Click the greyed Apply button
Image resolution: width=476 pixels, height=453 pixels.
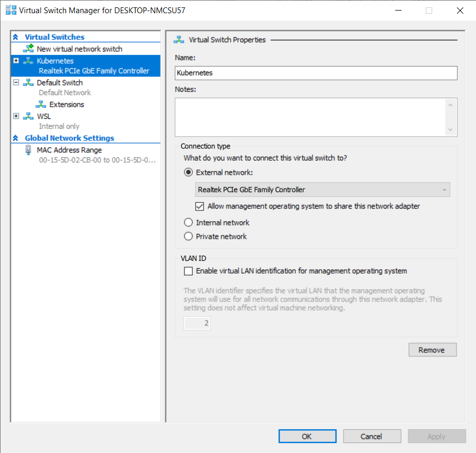pyautogui.click(x=436, y=436)
